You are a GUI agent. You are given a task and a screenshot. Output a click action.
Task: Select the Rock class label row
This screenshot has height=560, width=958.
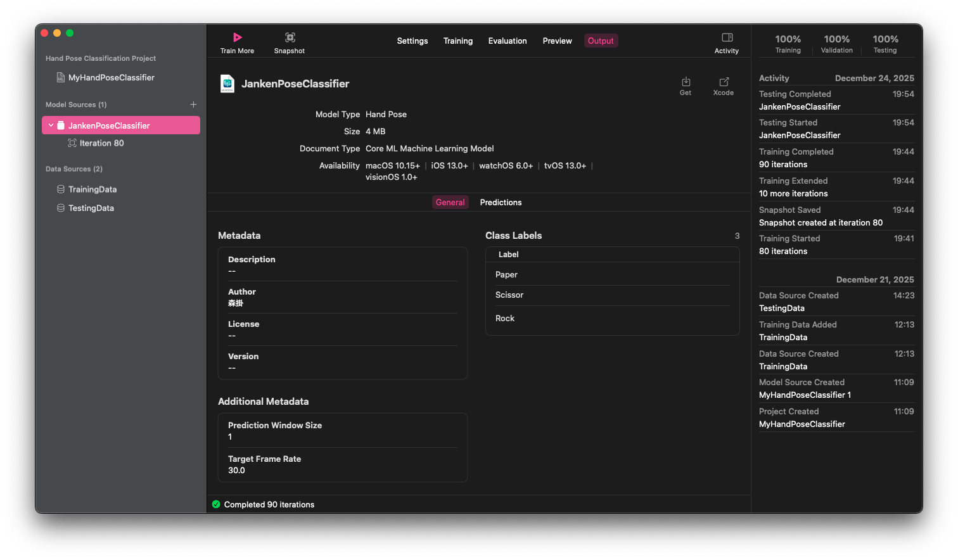tap(613, 318)
